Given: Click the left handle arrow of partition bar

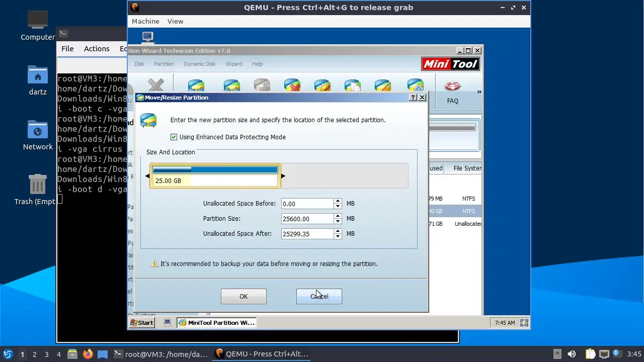Looking at the screenshot, I should (147, 176).
